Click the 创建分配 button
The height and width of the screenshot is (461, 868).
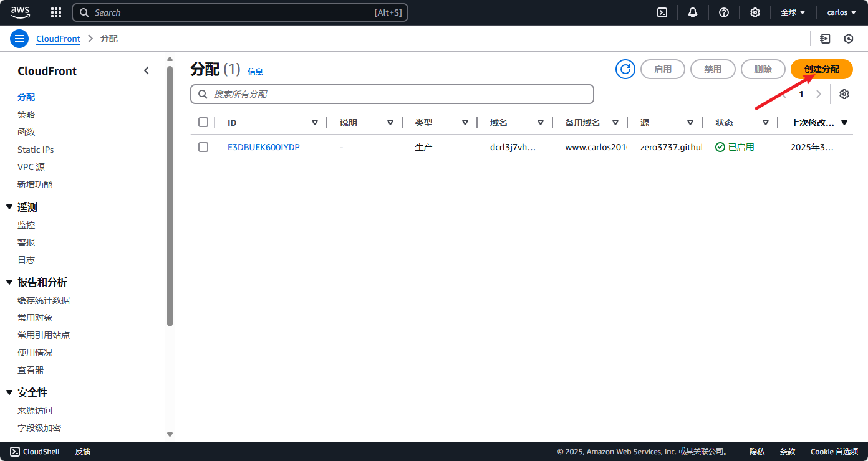[x=822, y=69]
